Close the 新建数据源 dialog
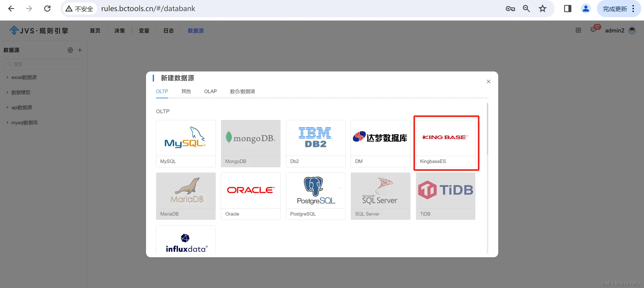 click(488, 81)
